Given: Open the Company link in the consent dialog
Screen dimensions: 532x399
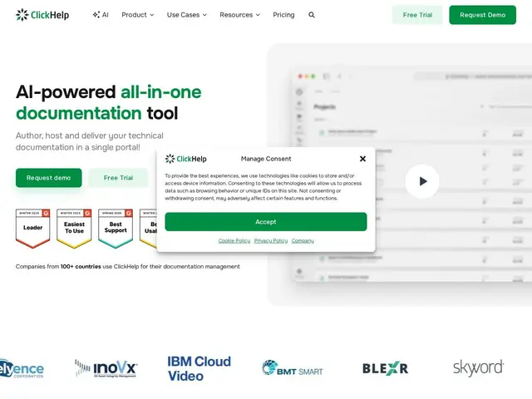Looking at the screenshot, I should (303, 240).
